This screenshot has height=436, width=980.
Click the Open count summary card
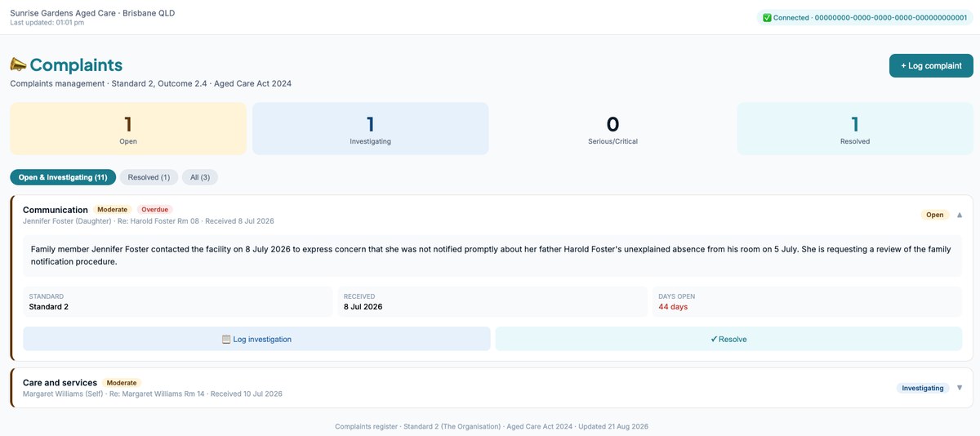coord(128,129)
